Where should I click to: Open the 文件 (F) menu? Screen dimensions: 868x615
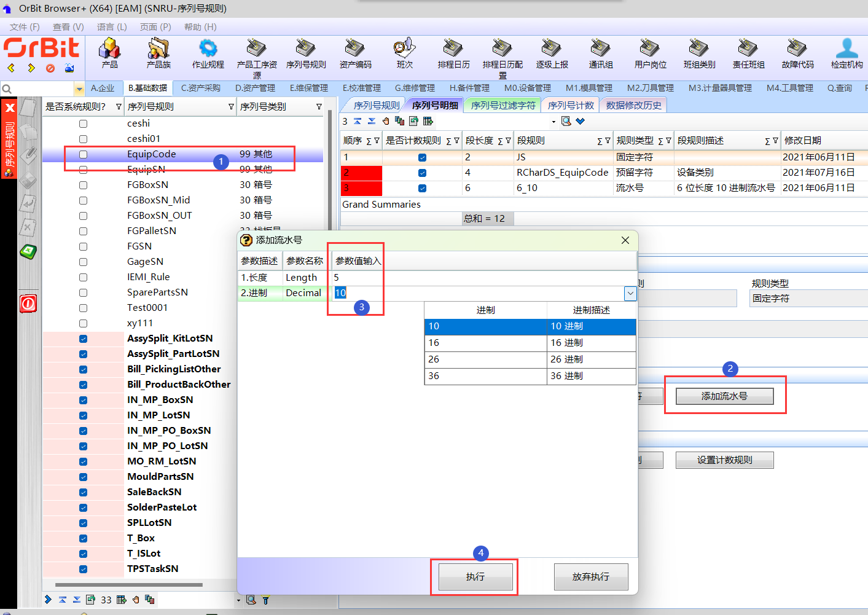[25, 27]
